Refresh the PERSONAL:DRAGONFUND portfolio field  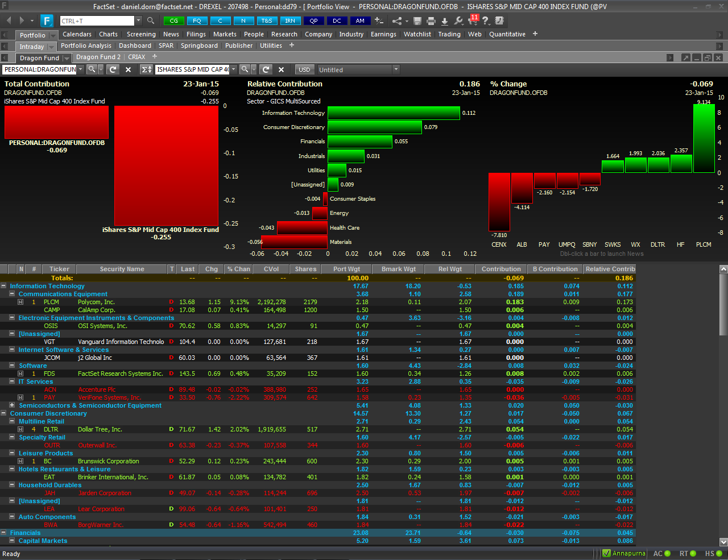(x=113, y=69)
